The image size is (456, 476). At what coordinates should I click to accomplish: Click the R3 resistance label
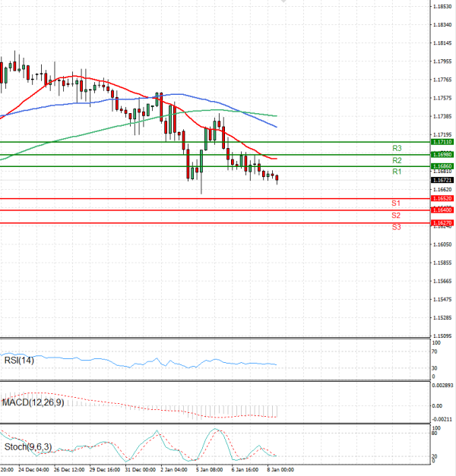(x=397, y=148)
